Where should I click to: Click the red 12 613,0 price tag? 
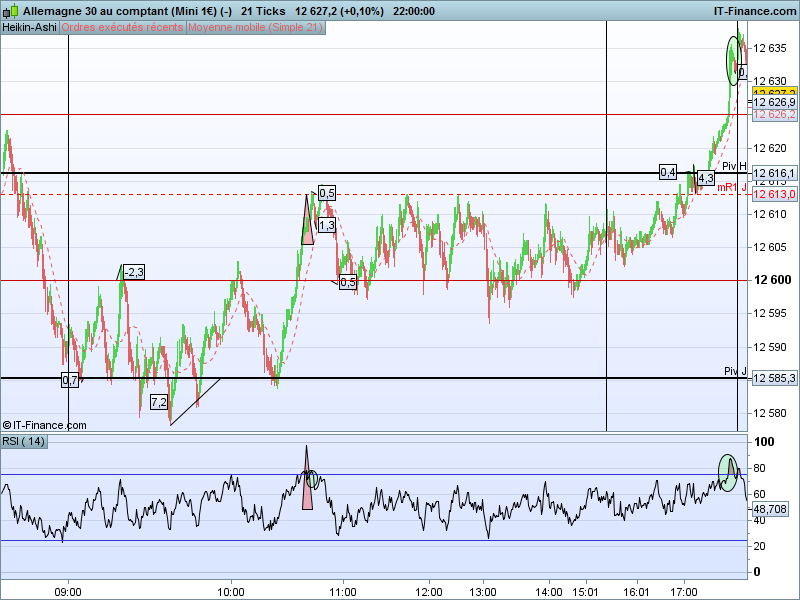774,194
